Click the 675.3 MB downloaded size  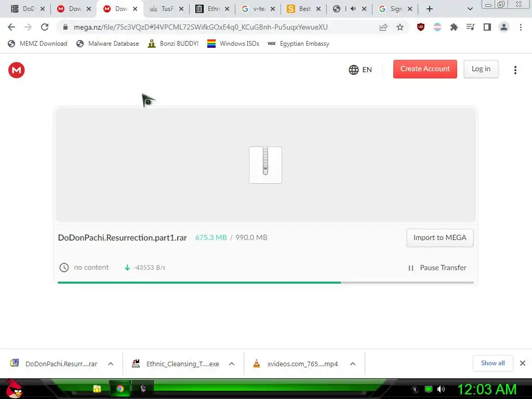(x=211, y=237)
